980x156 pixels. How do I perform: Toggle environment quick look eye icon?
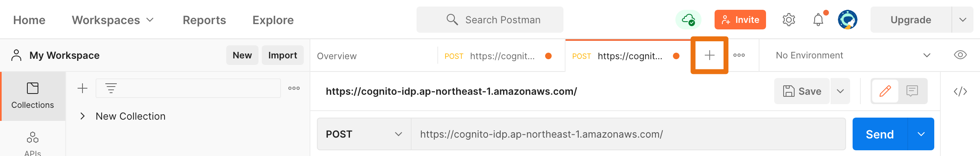(x=960, y=55)
